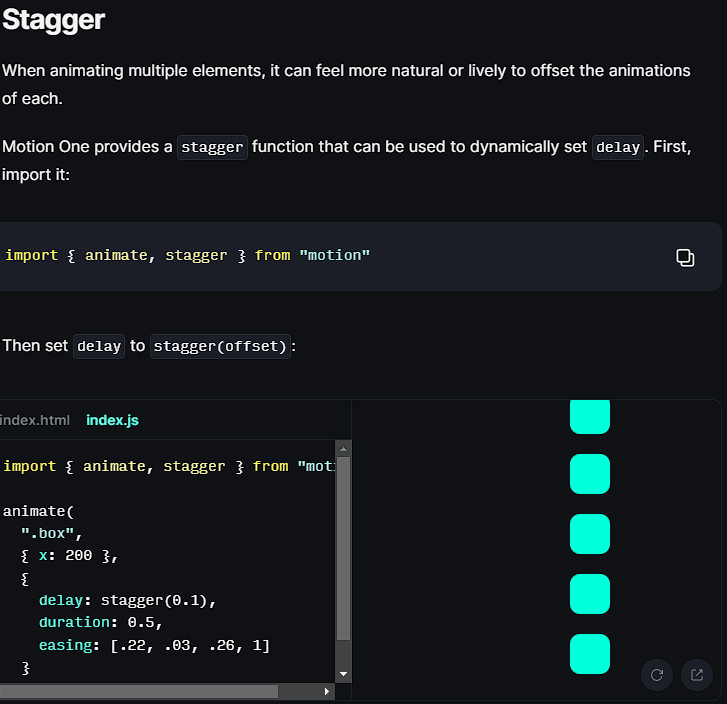This screenshot has width=727, height=704.
Task: Switch to the index.html tab
Action: coord(34,420)
